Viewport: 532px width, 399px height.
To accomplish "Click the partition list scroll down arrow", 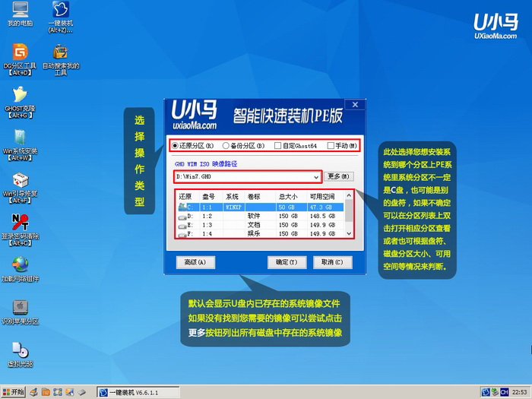I will coord(348,233).
